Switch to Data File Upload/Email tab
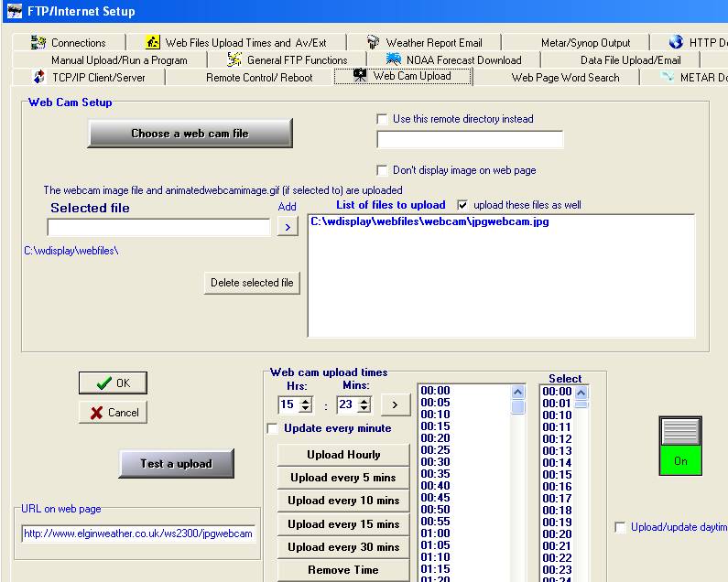The image size is (728, 582). 631,60
